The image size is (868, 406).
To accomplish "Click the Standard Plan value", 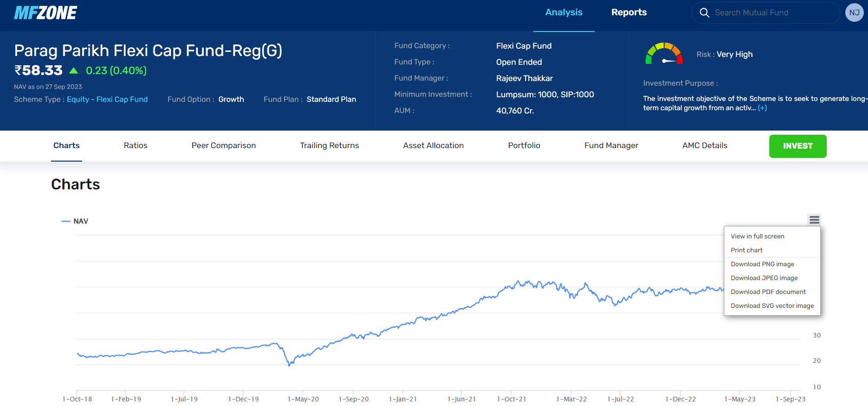I will (331, 99).
